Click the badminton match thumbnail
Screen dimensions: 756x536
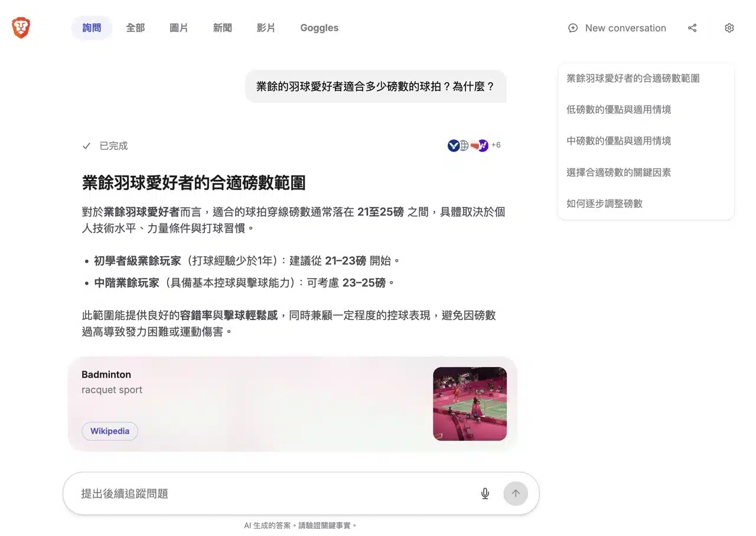(x=470, y=404)
